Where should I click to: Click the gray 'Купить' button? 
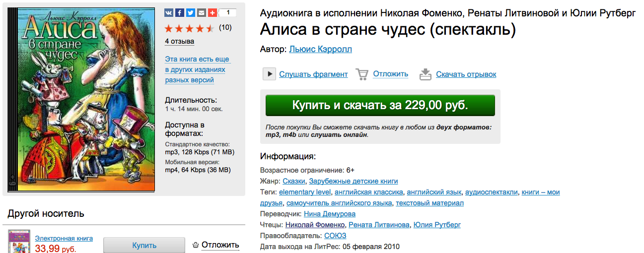pyautogui.click(x=144, y=245)
